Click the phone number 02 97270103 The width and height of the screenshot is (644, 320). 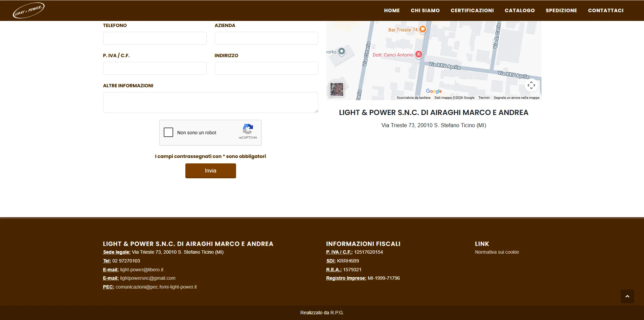[x=126, y=261]
